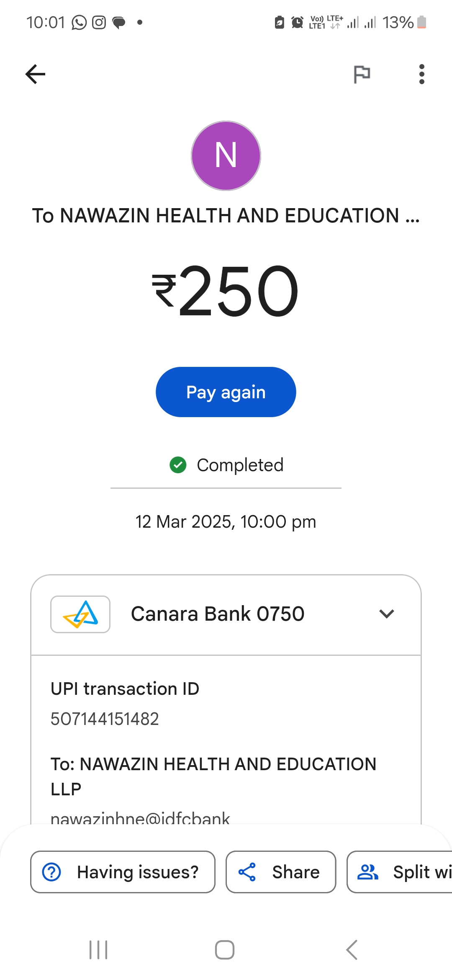This screenshot has width=452, height=980.
Task: Tap the green Completed checkmark icon
Action: click(178, 465)
